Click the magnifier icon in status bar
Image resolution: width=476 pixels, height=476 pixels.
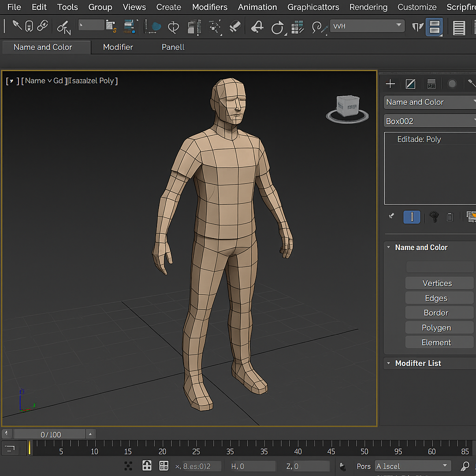tap(465, 466)
